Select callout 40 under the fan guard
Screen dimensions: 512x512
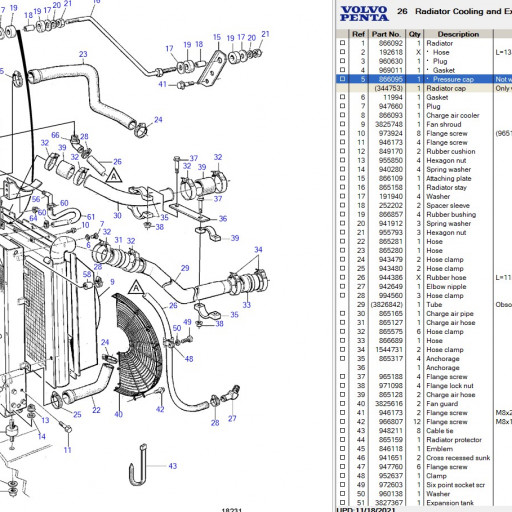click(118, 414)
